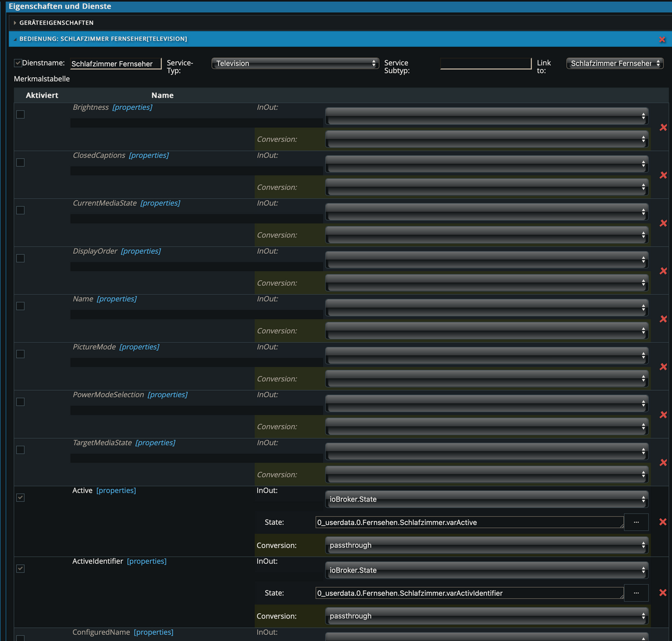Open the ActiveIdentifier state picker '...' icon
672x641 pixels.
pyautogui.click(x=636, y=592)
